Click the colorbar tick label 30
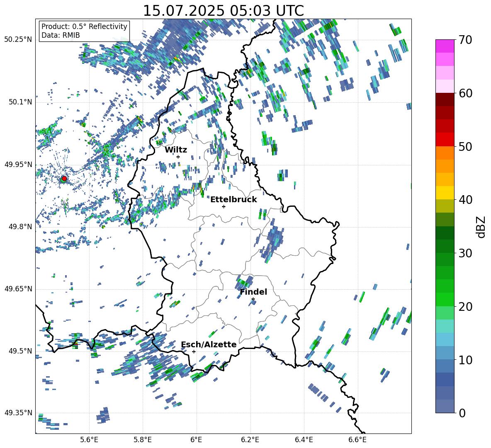Screen dimensions: 491x448 point(465,253)
